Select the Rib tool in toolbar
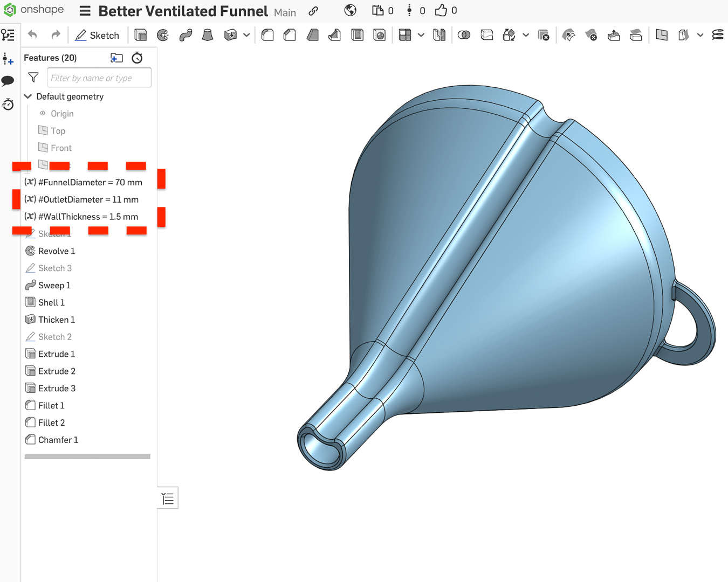 334,35
